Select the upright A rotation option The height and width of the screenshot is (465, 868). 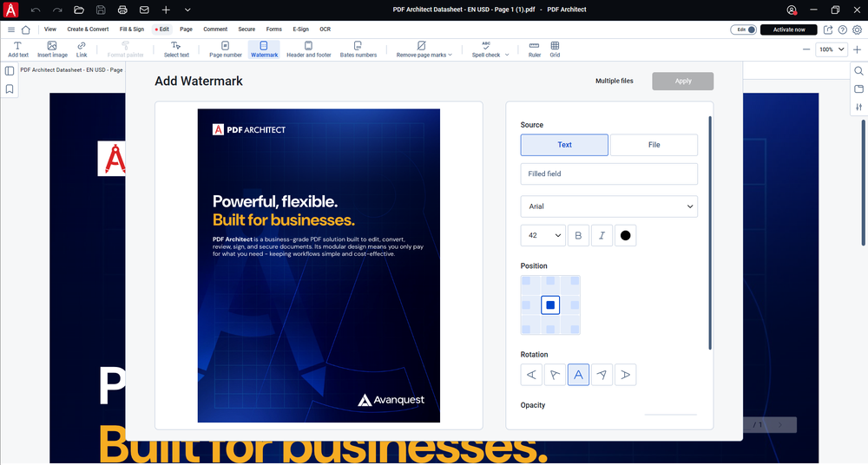pyautogui.click(x=578, y=375)
